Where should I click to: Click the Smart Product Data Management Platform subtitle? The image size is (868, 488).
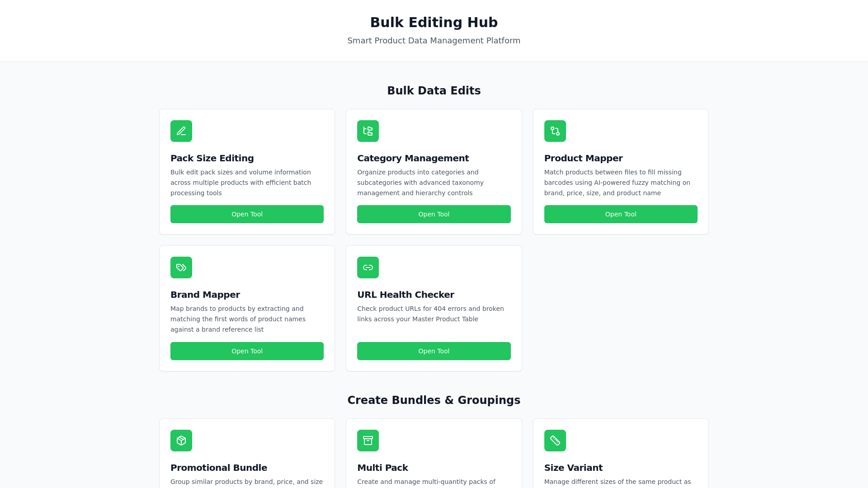(434, 41)
